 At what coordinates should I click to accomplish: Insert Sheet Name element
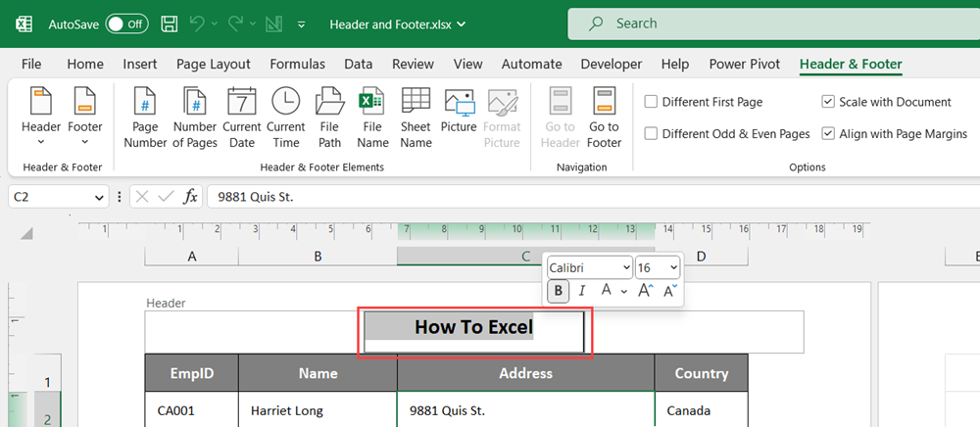(416, 119)
